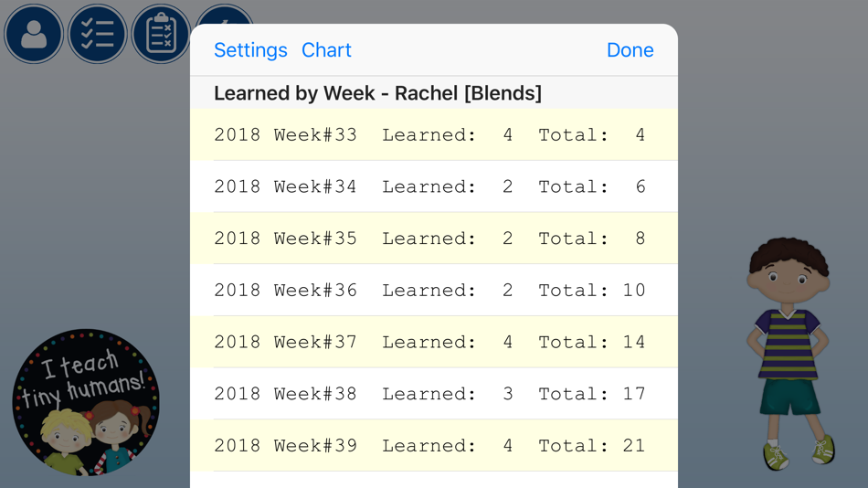Tap the boy character in striped shirt
This screenshot has width=868, height=488.
coord(789,352)
